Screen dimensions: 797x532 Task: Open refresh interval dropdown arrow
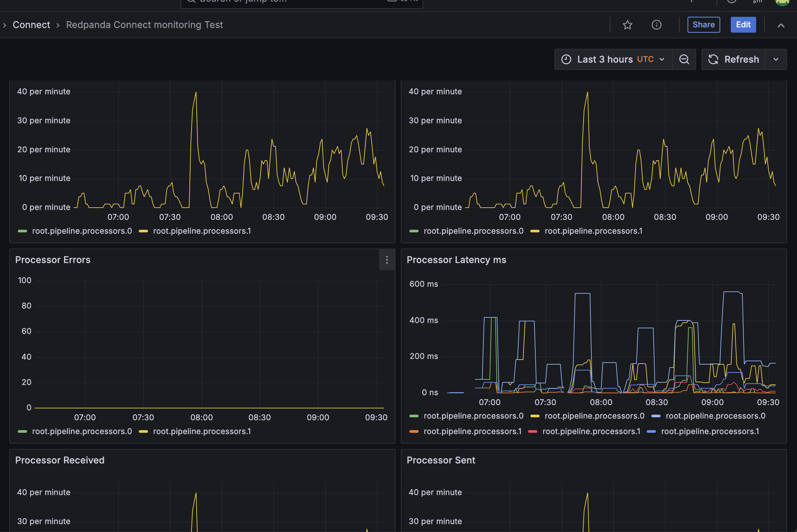pos(776,59)
